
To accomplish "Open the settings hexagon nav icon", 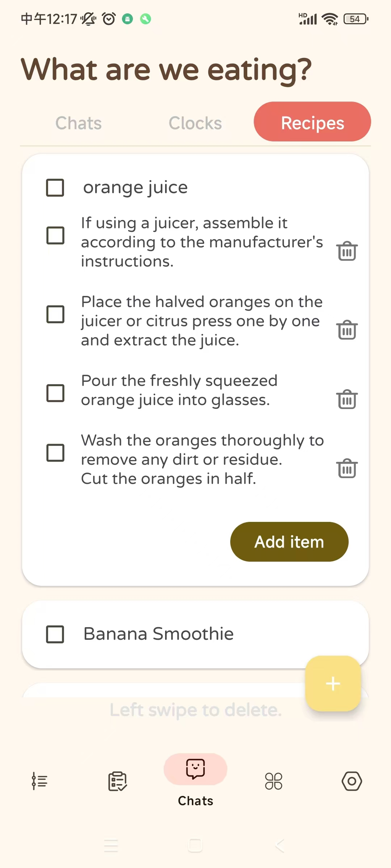I will pyautogui.click(x=352, y=781).
